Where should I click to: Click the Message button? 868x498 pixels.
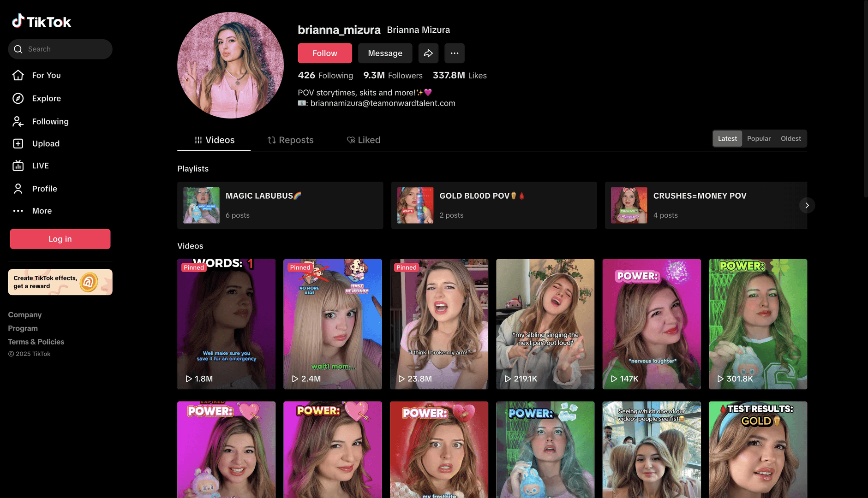385,53
